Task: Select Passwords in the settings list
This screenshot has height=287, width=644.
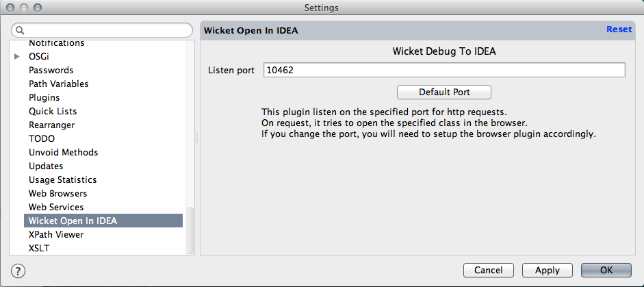Action: click(51, 70)
